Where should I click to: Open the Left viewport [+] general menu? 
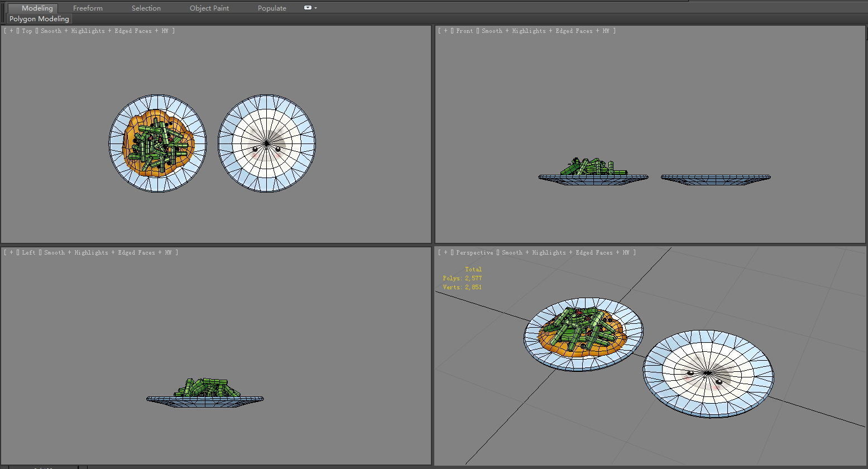point(11,252)
